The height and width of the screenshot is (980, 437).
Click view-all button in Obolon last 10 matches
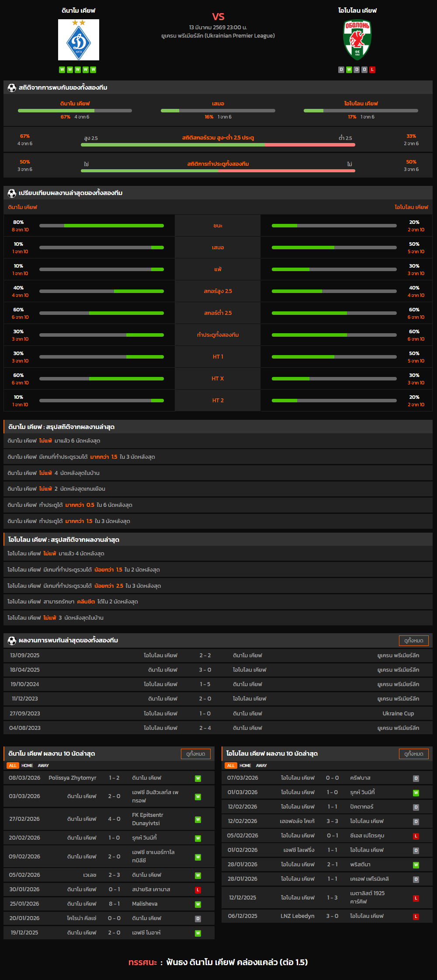(413, 754)
